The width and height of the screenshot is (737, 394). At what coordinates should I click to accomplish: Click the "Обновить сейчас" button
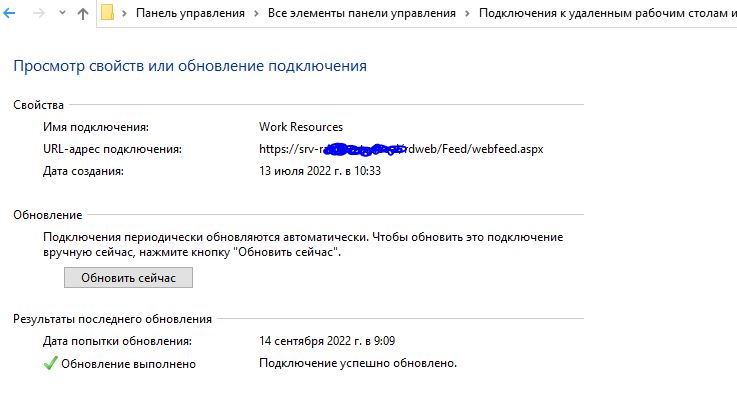[x=128, y=277]
